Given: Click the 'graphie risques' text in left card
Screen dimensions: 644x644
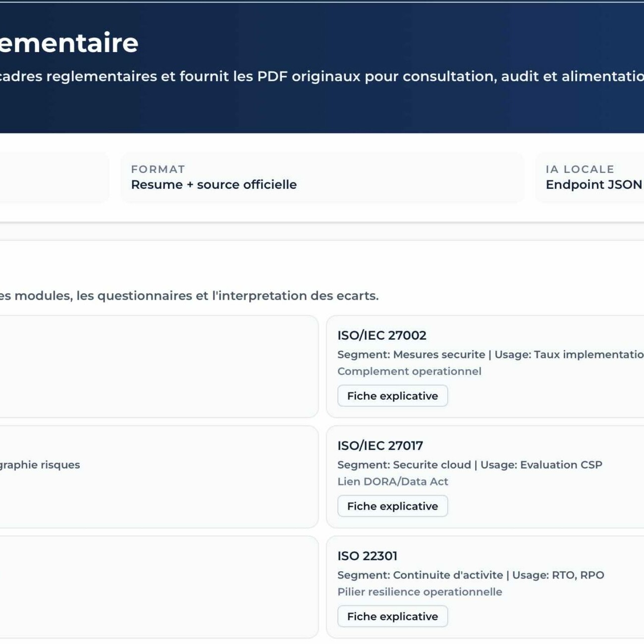Looking at the screenshot, I should [x=40, y=465].
